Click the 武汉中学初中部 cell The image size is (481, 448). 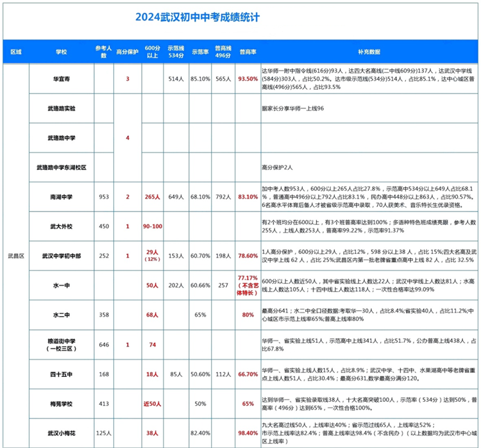coord(62,256)
